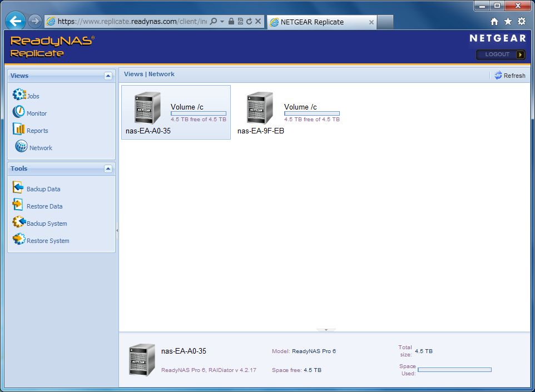
Task: Open the Backup System gear icon
Action: (x=19, y=222)
